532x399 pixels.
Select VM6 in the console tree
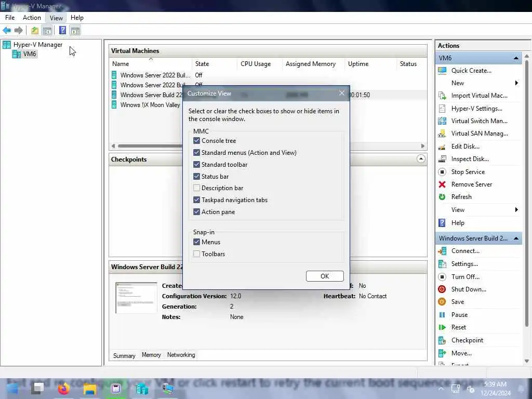[30, 54]
